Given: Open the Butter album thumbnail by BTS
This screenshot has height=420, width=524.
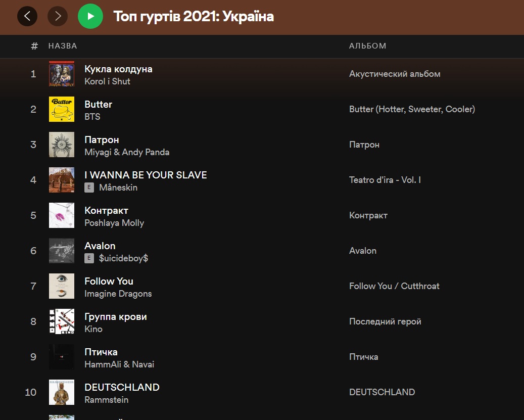Looking at the screenshot, I should coord(61,109).
